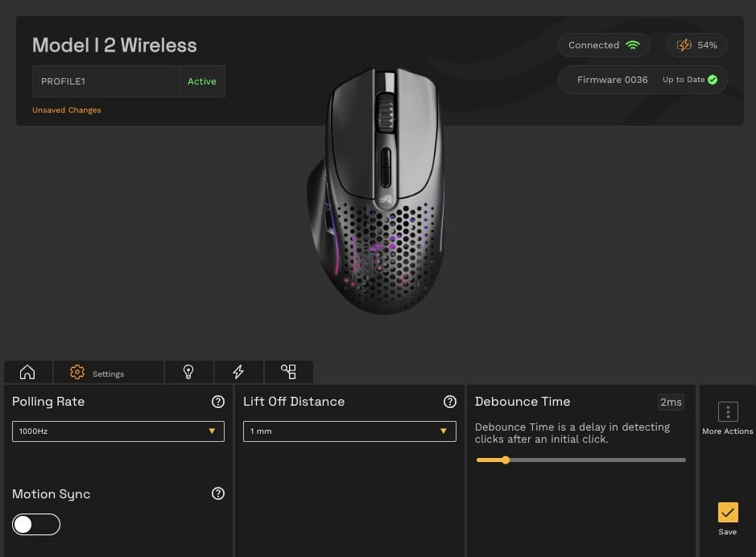The width and height of the screenshot is (756, 557).
Task: Click the Up to Date checkmark icon
Action: point(713,80)
